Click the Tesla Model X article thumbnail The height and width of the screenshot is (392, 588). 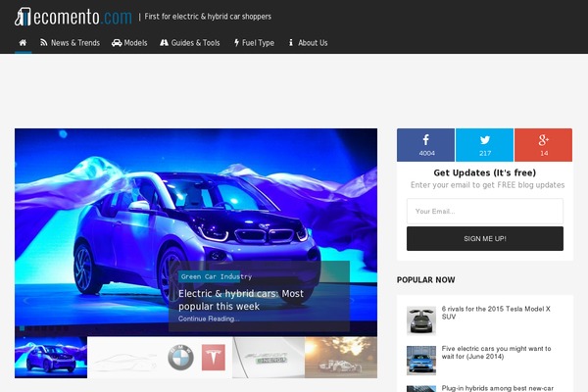click(x=421, y=320)
